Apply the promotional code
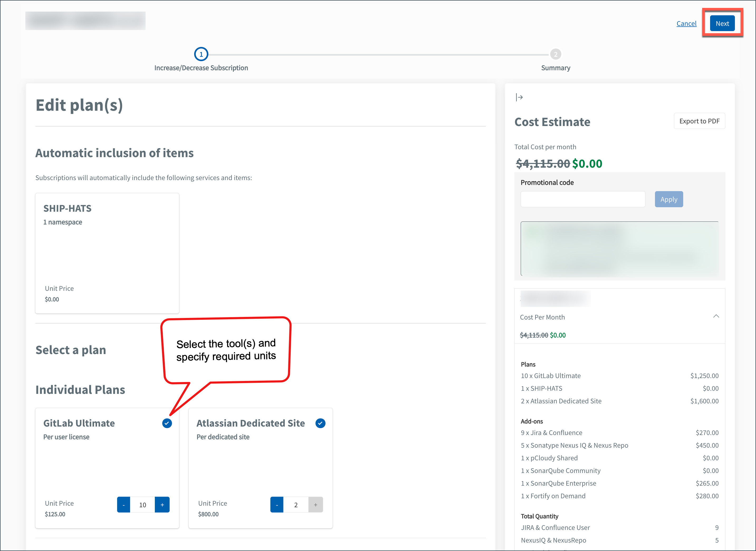 669,199
